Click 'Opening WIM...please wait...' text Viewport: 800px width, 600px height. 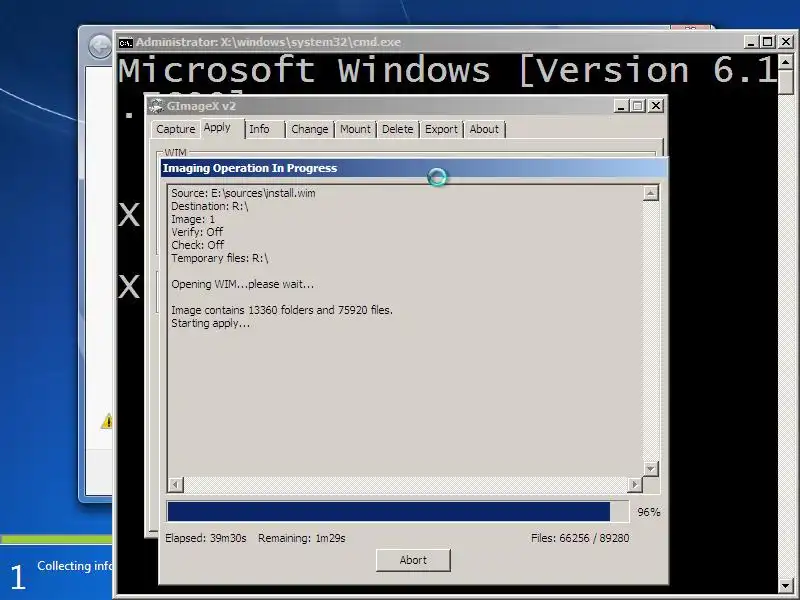(x=242, y=284)
